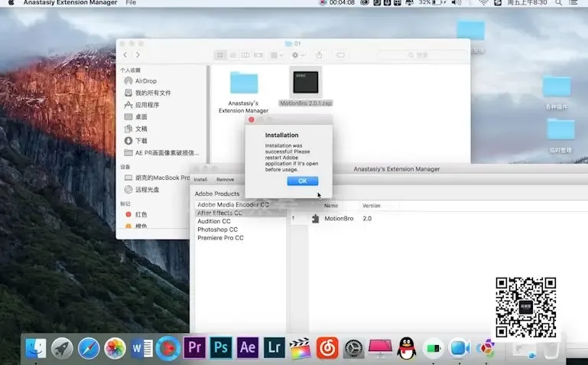
Task: Open NetEase Music from the Dock
Action: pyautogui.click(x=327, y=347)
